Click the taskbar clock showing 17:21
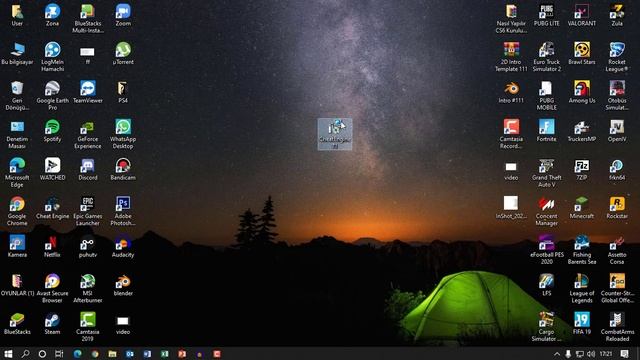The image size is (640, 360). (x=606, y=353)
